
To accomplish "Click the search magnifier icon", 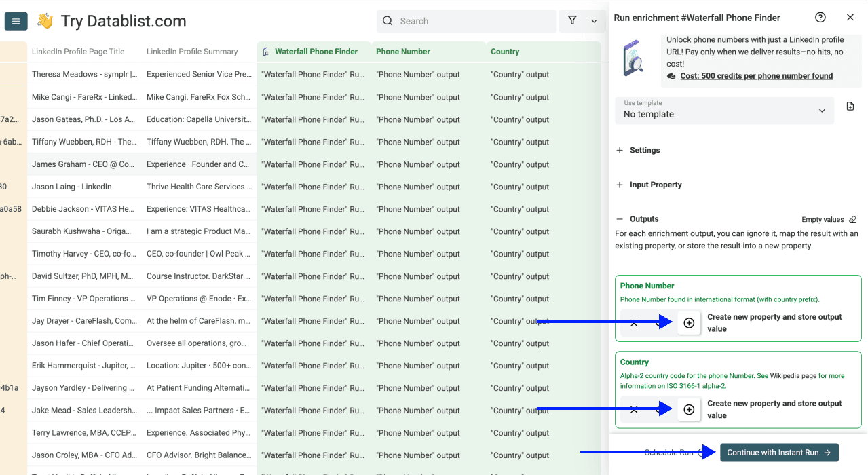I will 387,21.
